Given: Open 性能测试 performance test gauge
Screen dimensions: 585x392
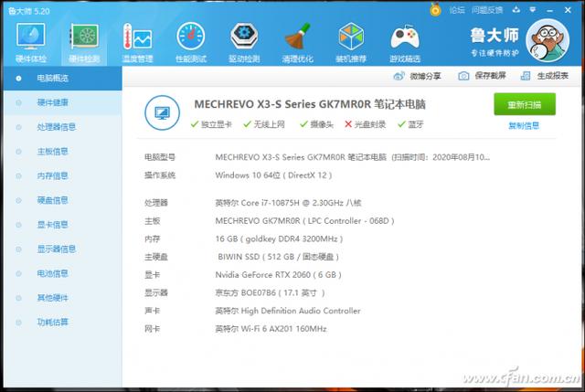Looking at the screenshot, I should click(191, 42).
